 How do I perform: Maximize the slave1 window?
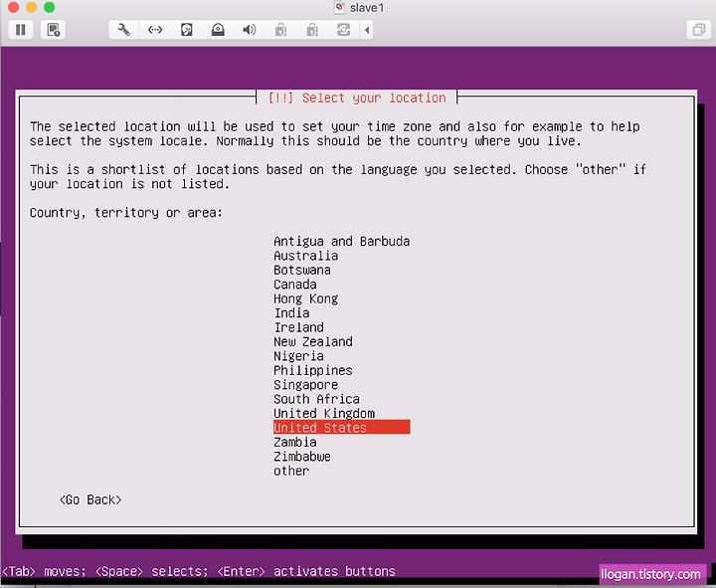[50, 7]
